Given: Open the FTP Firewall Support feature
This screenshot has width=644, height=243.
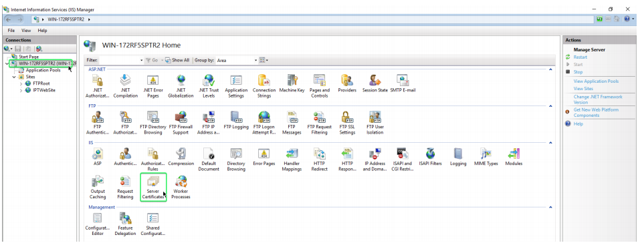Looking at the screenshot, I should [x=181, y=123].
